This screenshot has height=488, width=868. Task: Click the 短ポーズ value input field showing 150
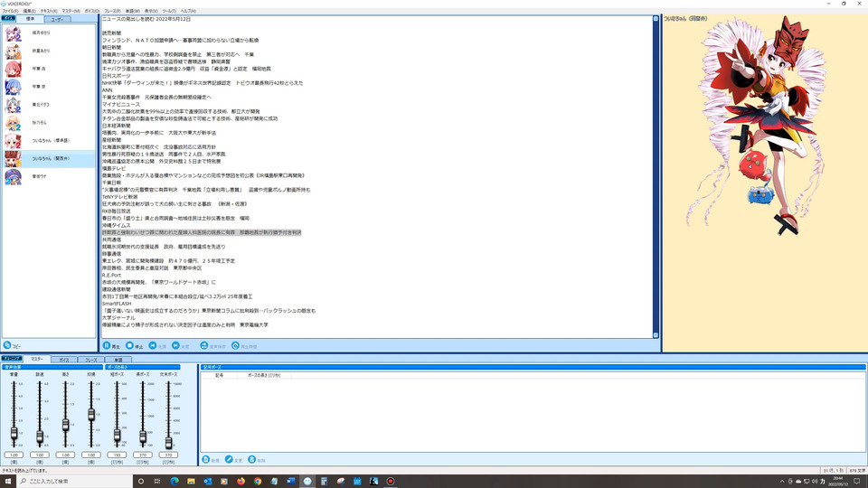click(117, 455)
